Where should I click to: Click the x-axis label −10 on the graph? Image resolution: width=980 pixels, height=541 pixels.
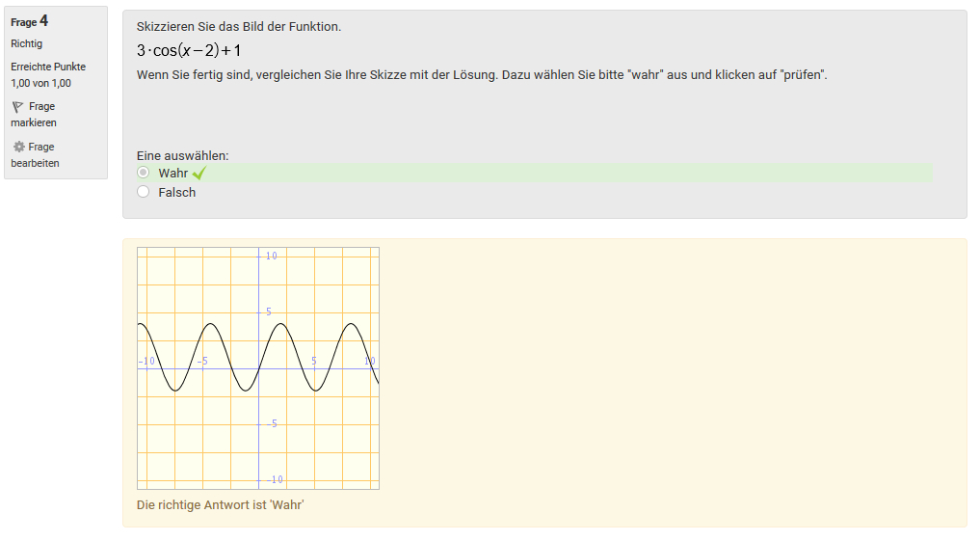coord(146,361)
